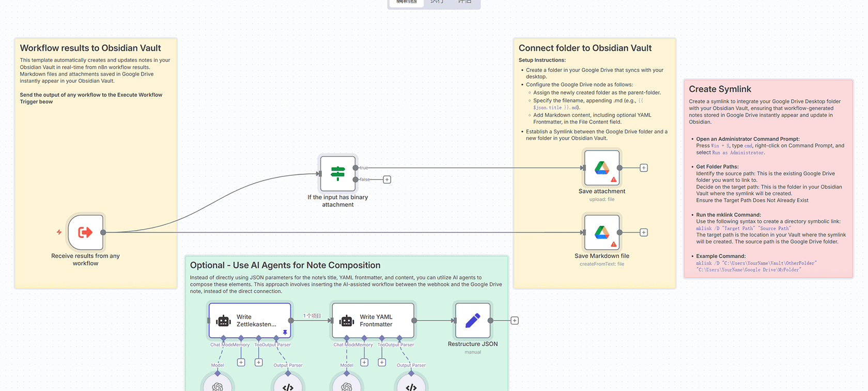Select the Connect folder to Obsidian Vault note heading
Image resolution: width=868 pixels, height=391 pixels.
pyautogui.click(x=585, y=48)
